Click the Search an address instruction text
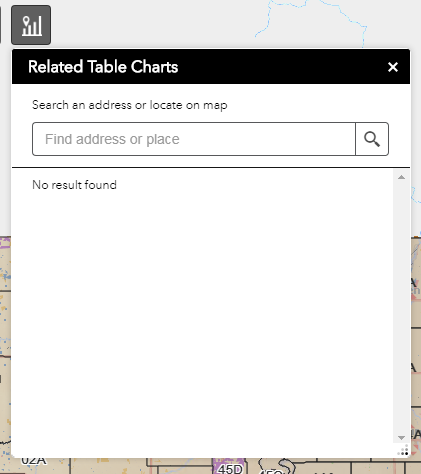Image resolution: width=421 pixels, height=474 pixels. pos(130,105)
